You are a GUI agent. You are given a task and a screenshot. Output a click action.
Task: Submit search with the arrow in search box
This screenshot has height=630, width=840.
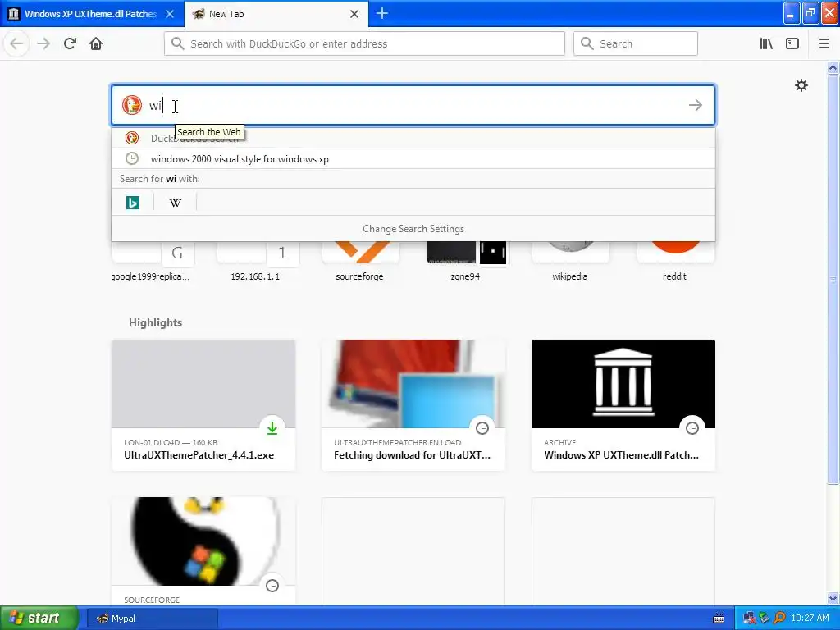[696, 105]
